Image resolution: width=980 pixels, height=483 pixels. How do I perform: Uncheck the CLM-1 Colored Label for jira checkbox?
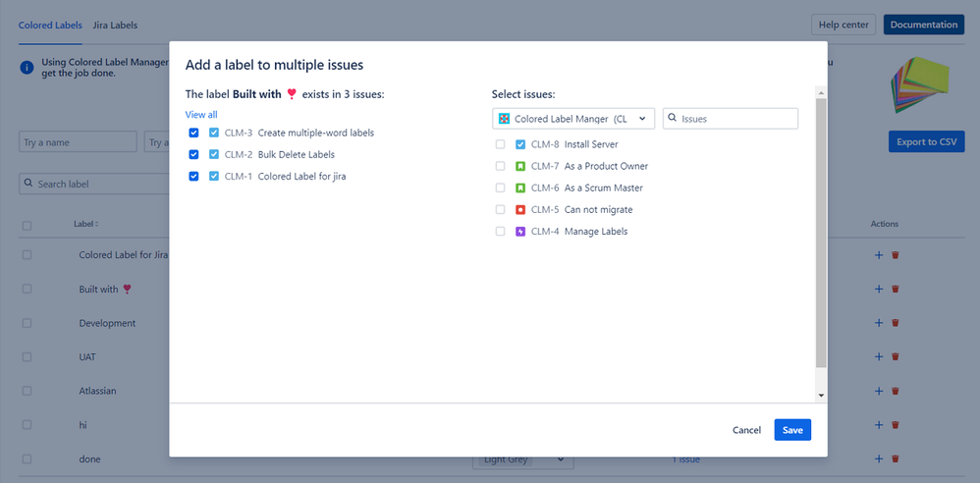coord(193,176)
